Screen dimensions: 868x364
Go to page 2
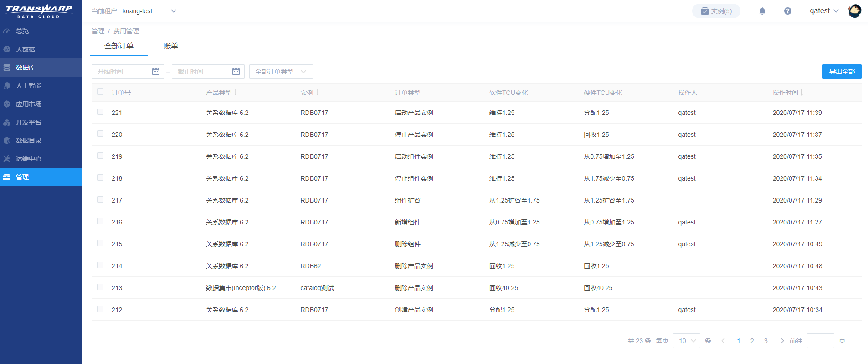[752, 341]
